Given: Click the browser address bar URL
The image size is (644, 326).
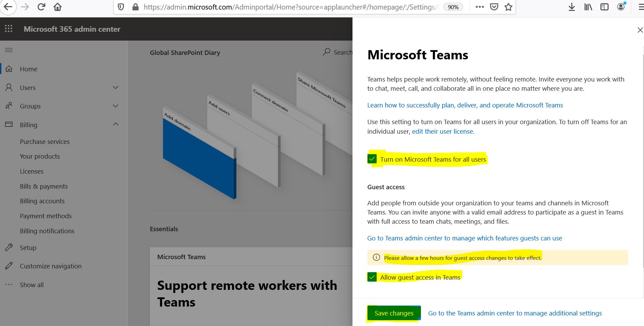Looking at the screenshot, I should pyautogui.click(x=291, y=7).
